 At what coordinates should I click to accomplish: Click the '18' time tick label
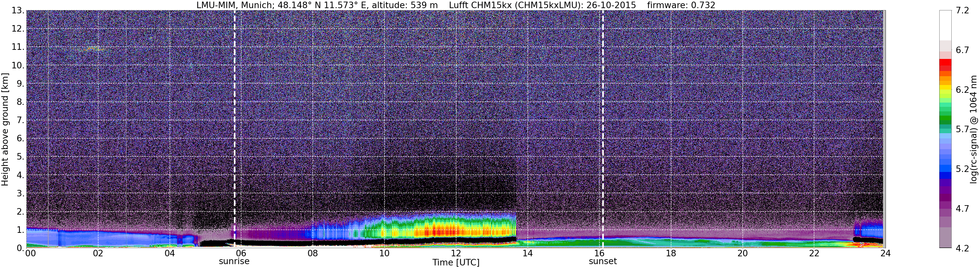click(671, 253)
